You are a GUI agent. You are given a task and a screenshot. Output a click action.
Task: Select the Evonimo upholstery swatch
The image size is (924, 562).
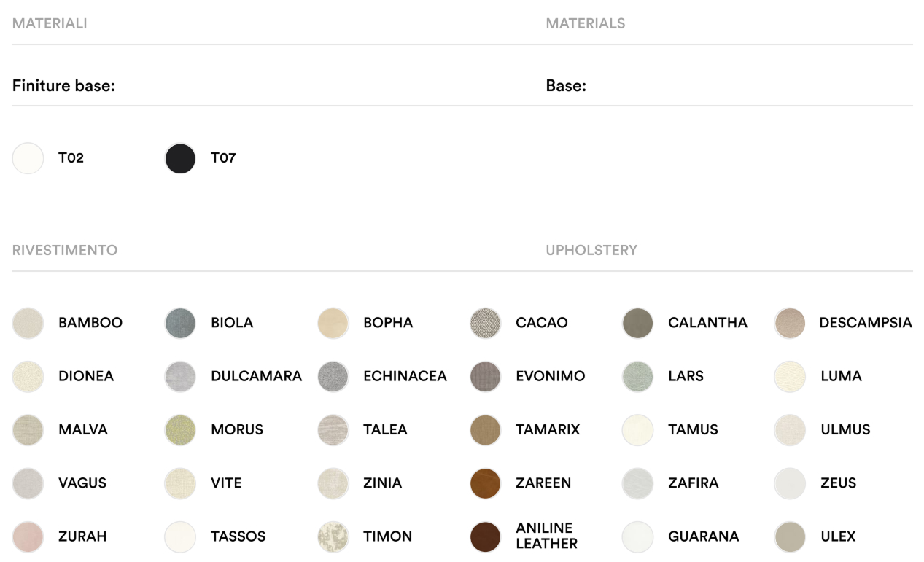point(486,376)
